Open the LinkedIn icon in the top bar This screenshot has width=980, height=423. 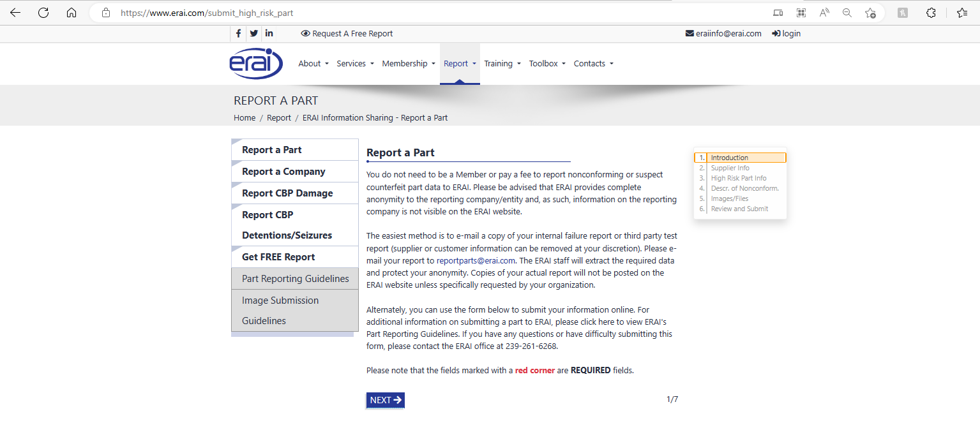click(x=269, y=34)
